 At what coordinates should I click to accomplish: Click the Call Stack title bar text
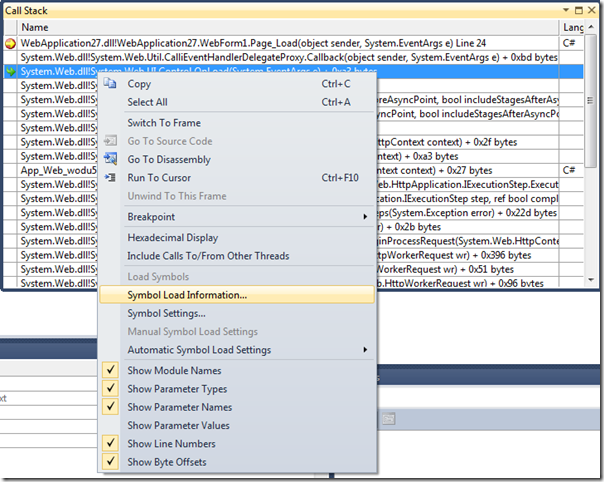pos(26,11)
